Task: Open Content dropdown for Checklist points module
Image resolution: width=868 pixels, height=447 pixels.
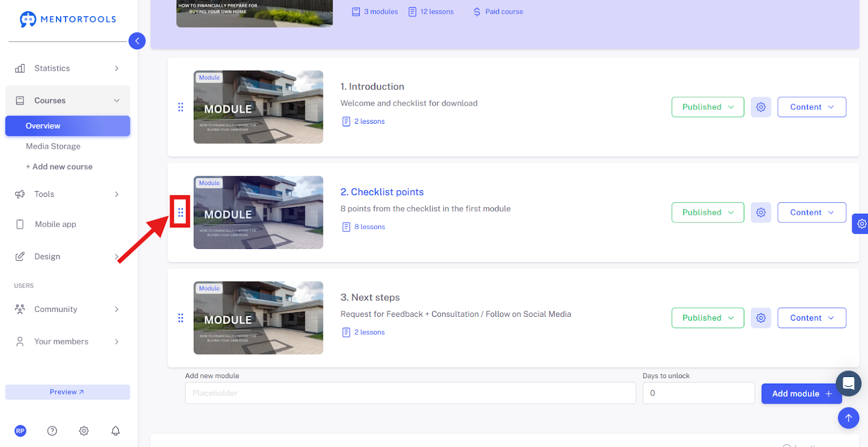Action: tap(812, 213)
